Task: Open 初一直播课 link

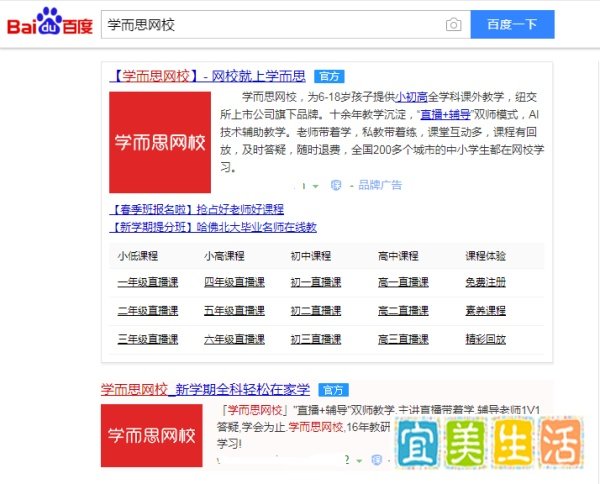Action: tap(316, 282)
